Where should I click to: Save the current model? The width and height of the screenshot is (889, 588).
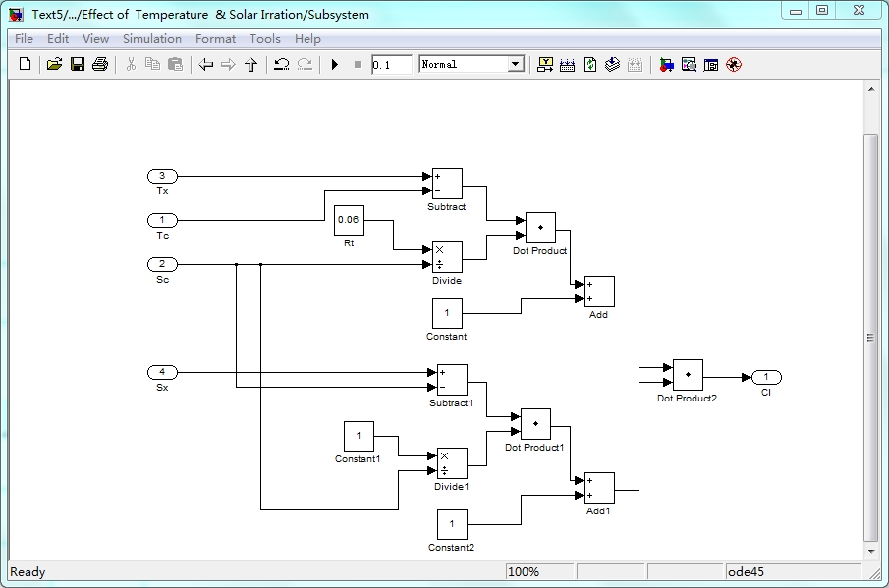pos(79,64)
